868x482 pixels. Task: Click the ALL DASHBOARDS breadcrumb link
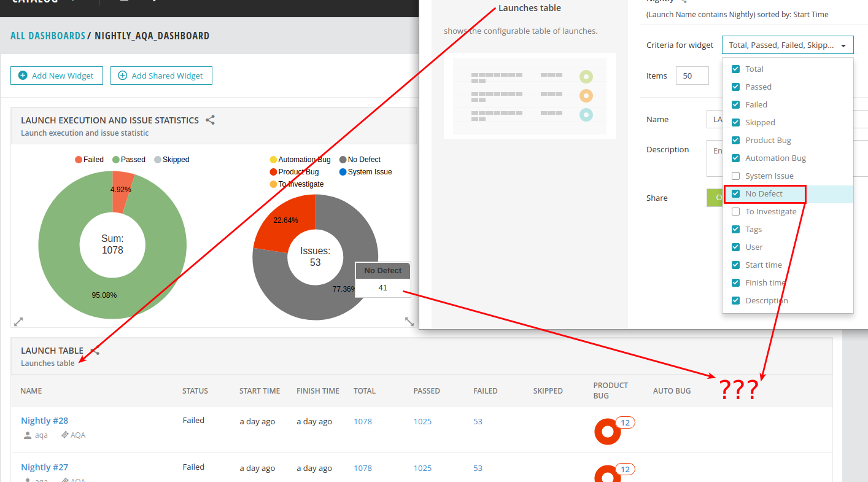[x=47, y=36]
